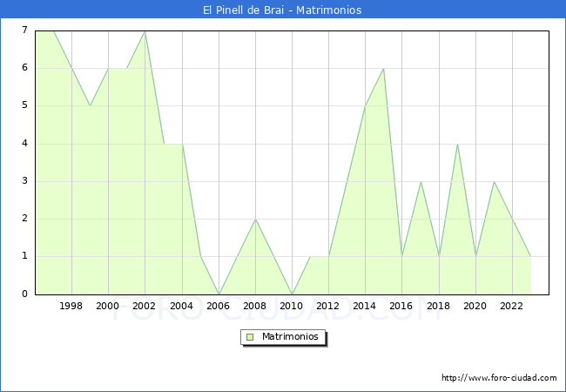Click the x-axis label 2012

[x=327, y=306]
